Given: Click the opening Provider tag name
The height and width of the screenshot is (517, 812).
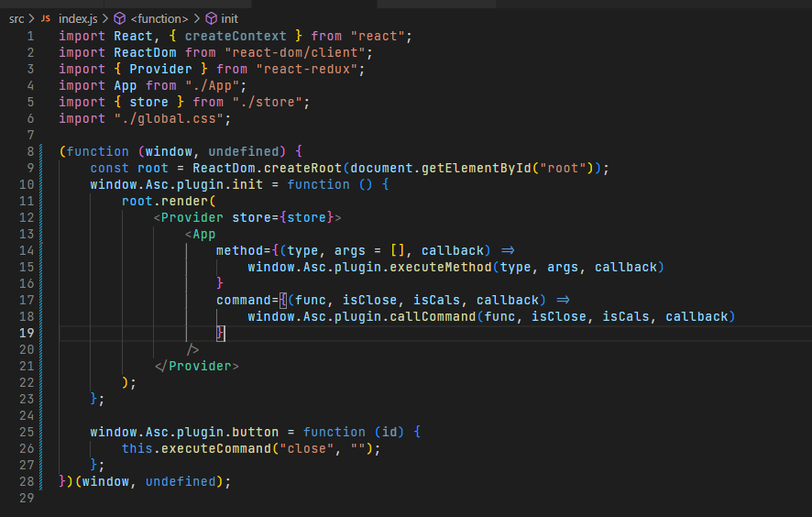Looking at the screenshot, I should click(x=192, y=217).
